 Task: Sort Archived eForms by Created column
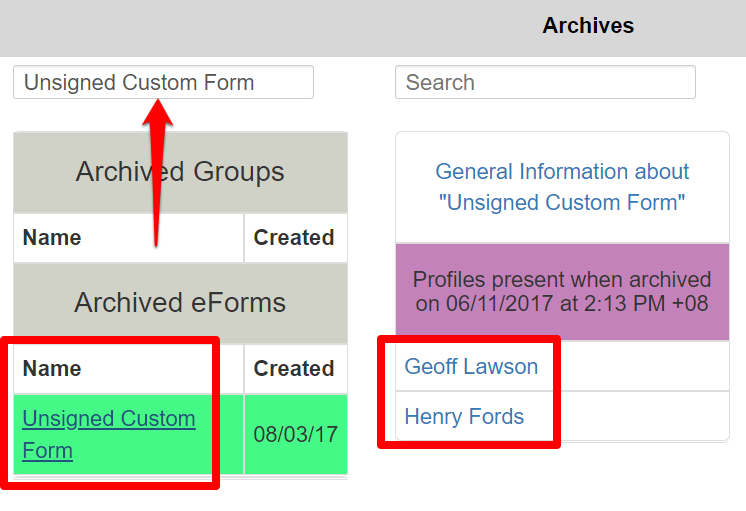pyautogui.click(x=294, y=369)
